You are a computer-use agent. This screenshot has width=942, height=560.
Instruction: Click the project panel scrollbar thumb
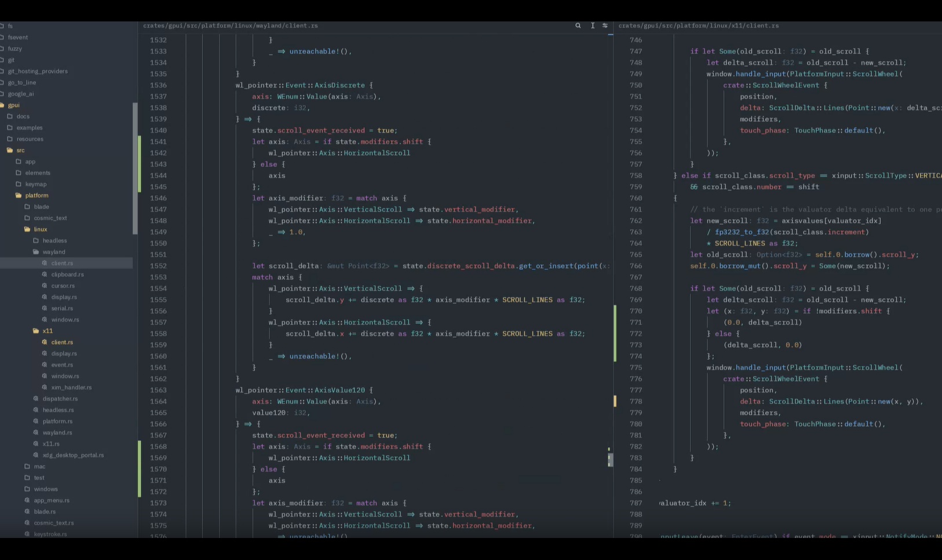point(136,169)
